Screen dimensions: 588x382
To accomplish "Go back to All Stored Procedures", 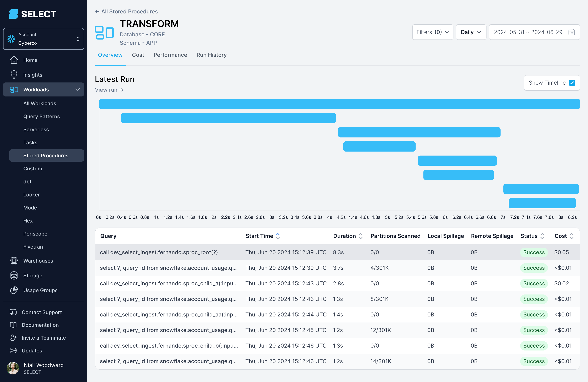I will coord(126,12).
